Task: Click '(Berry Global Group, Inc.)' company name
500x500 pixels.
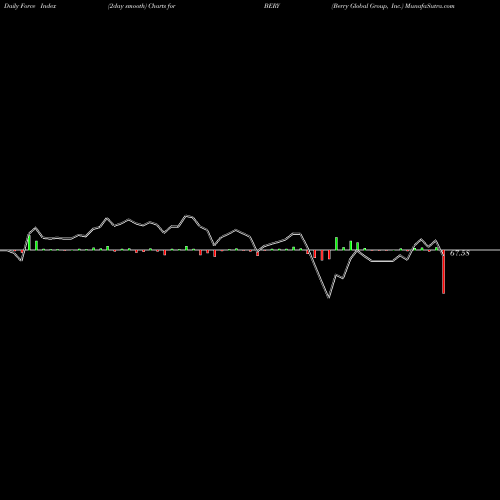Action: [367, 6]
